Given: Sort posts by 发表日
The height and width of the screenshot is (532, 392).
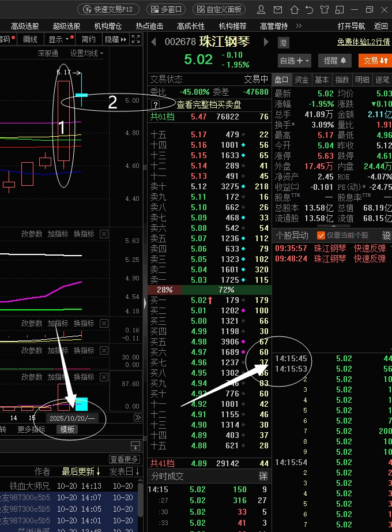Looking at the screenshot, I should coord(125,471).
